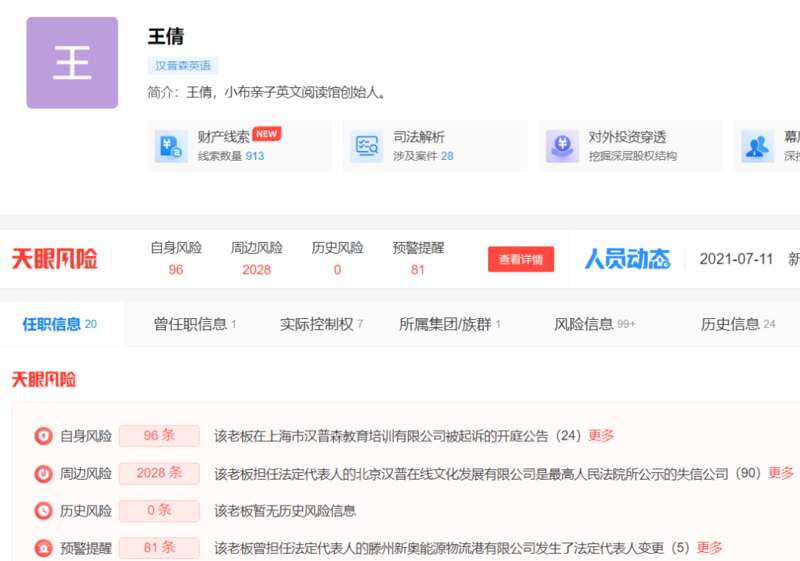Click the date 2021-07-11

[736, 259]
